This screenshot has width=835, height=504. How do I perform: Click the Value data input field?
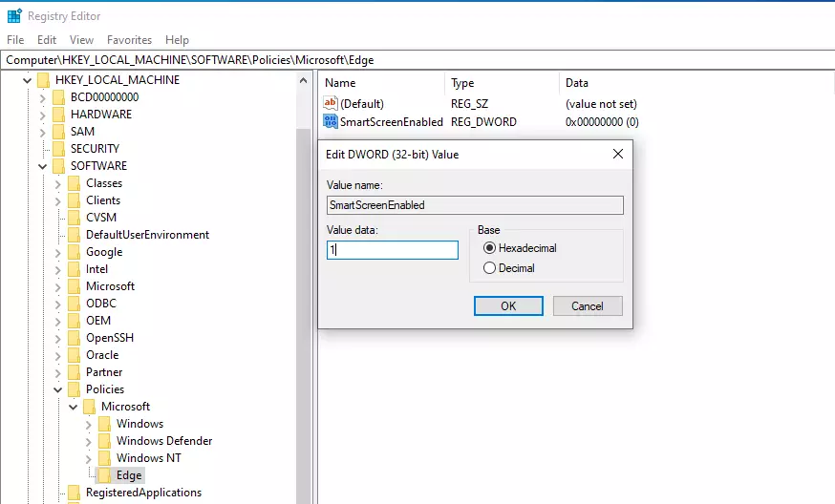pos(393,250)
